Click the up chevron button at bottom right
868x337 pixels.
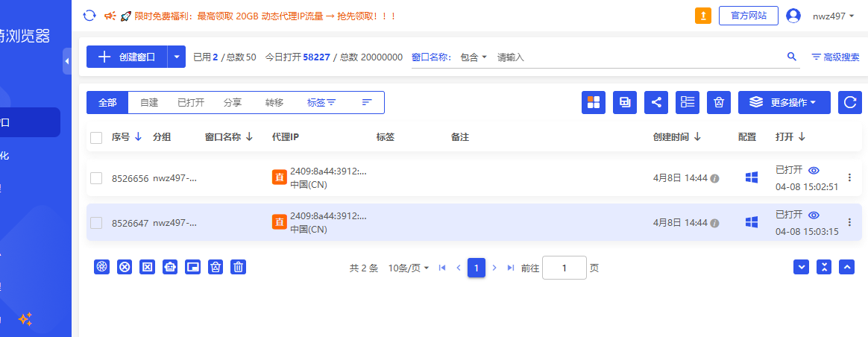pyautogui.click(x=847, y=267)
